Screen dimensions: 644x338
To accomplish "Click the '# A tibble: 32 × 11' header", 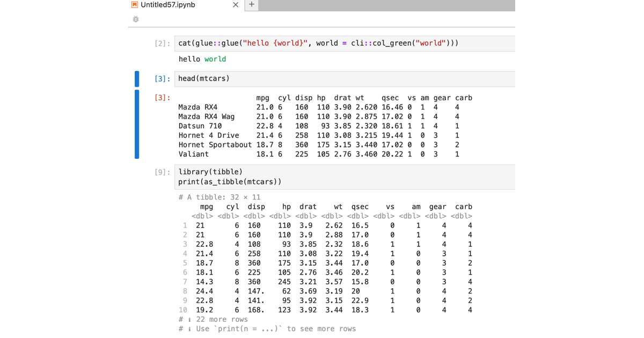I will pos(219,197).
